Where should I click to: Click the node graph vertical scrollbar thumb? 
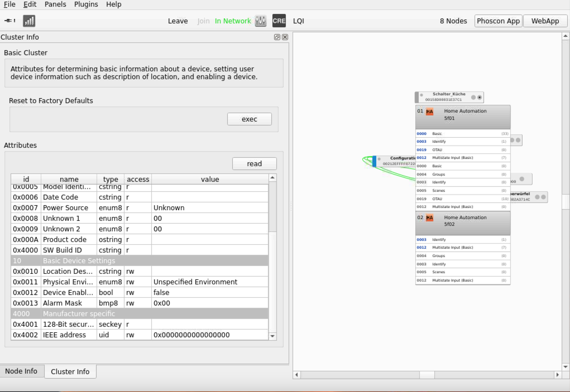click(565, 201)
